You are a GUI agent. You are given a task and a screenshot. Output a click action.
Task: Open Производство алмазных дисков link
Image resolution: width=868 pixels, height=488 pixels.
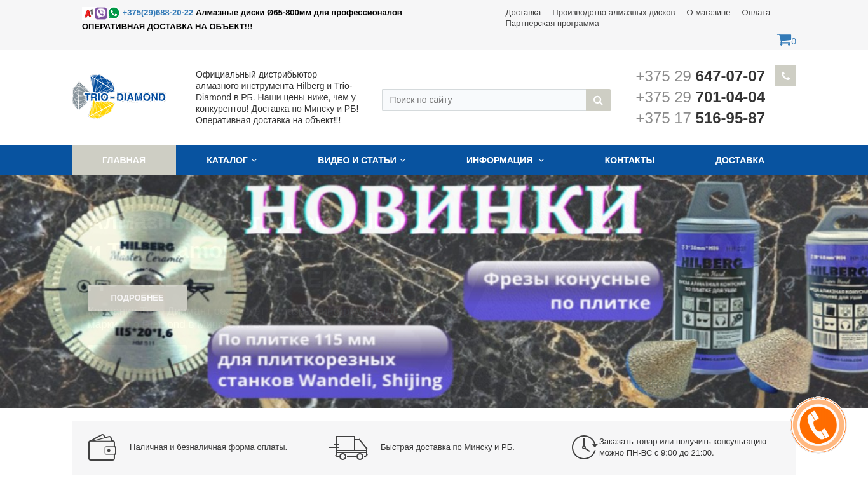614,13
